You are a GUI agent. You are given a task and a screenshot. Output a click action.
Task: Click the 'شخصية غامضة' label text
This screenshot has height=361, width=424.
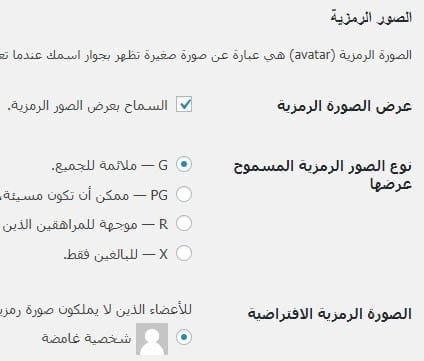[x=86, y=338]
